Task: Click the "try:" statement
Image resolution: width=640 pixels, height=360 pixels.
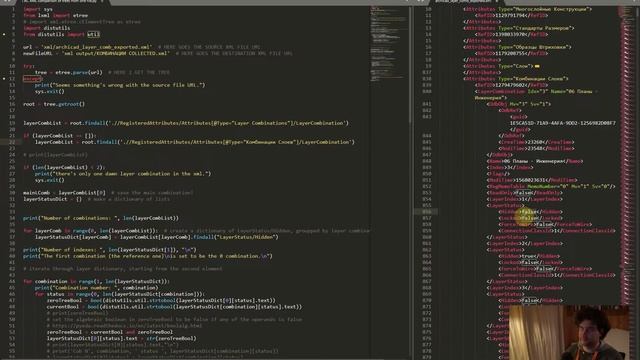Action: coord(29,66)
